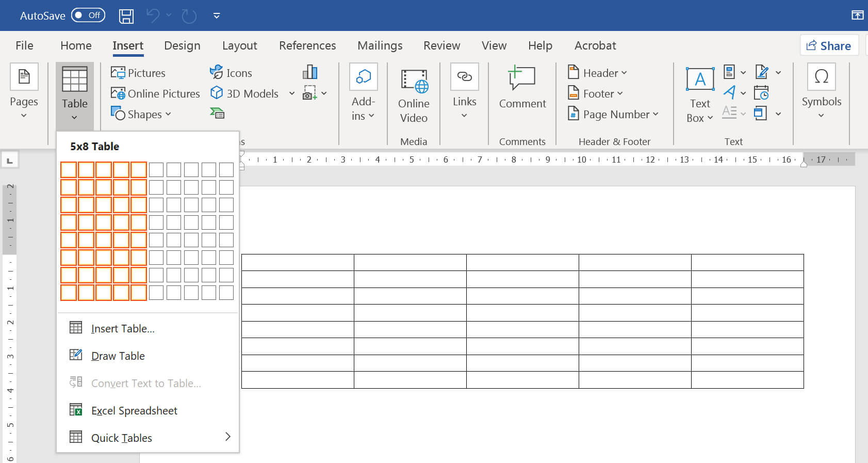Switch to the Home tab
The image size is (868, 463).
tap(76, 45)
